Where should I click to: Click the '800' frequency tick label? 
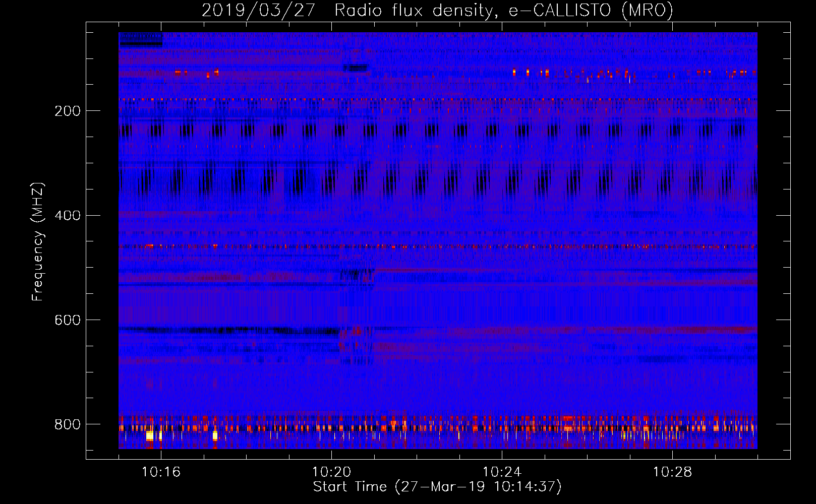68,425
